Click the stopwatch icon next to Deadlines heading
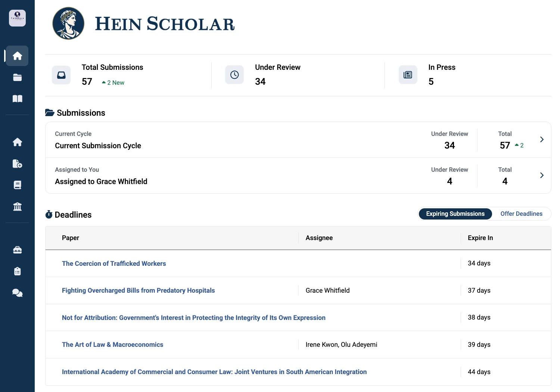This screenshot has width=560, height=392. [x=49, y=215]
